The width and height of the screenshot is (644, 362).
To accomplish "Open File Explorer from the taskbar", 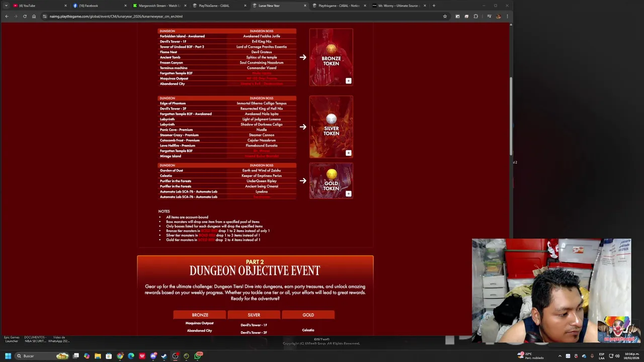I will coord(98,356).
